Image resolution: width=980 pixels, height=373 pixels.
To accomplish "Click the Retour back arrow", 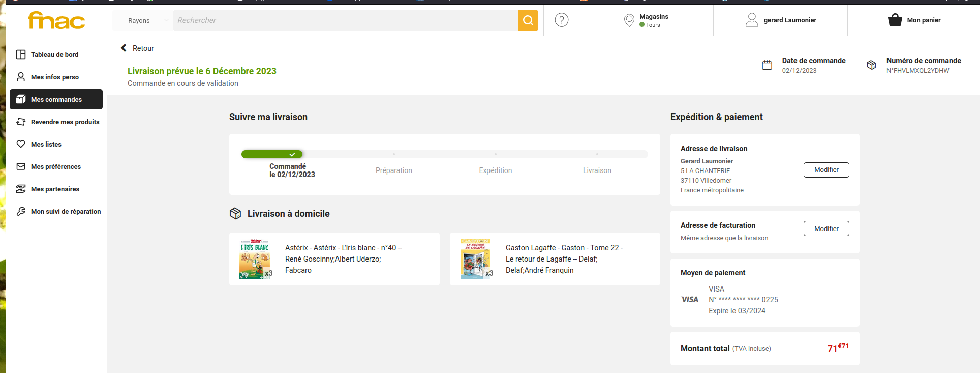I will [x=124, y=48].
